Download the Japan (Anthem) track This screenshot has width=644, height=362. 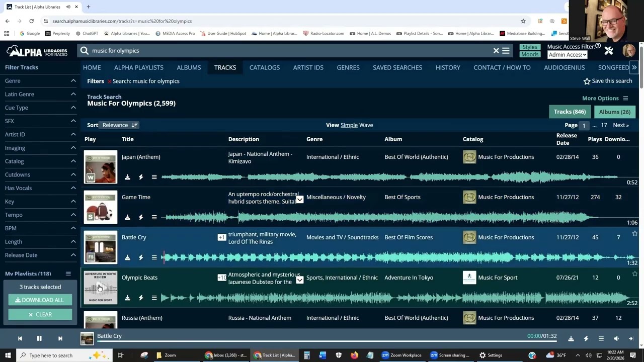click(x=127, y=177)
